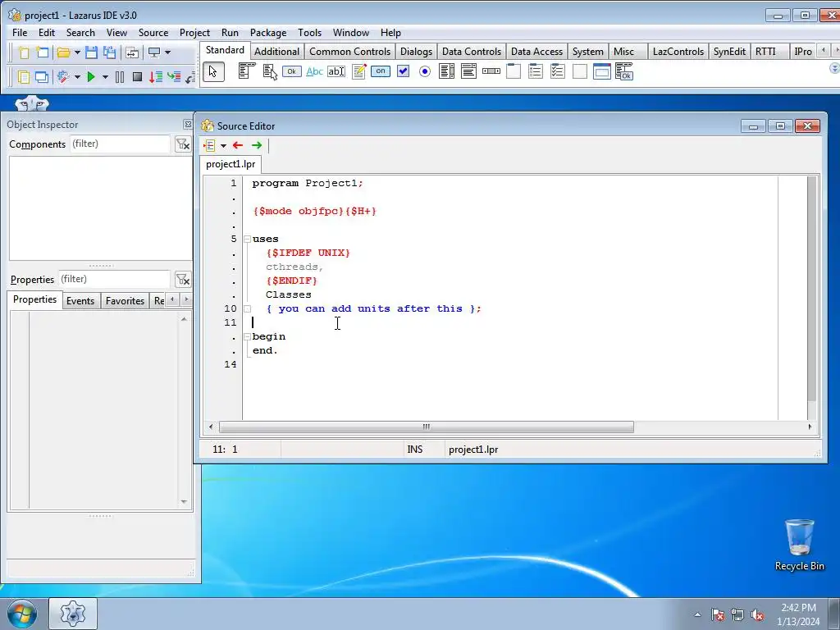Select the TRadioButton component icon
The width and height of the screenshot is (840, 630).
[425, 71]
